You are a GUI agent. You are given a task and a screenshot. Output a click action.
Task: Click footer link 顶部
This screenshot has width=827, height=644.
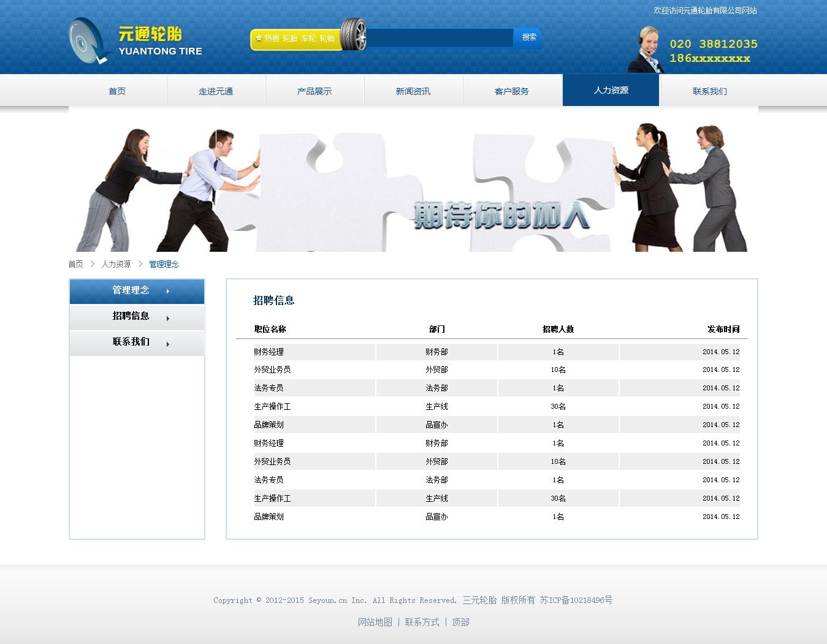[x=460, y=622]
